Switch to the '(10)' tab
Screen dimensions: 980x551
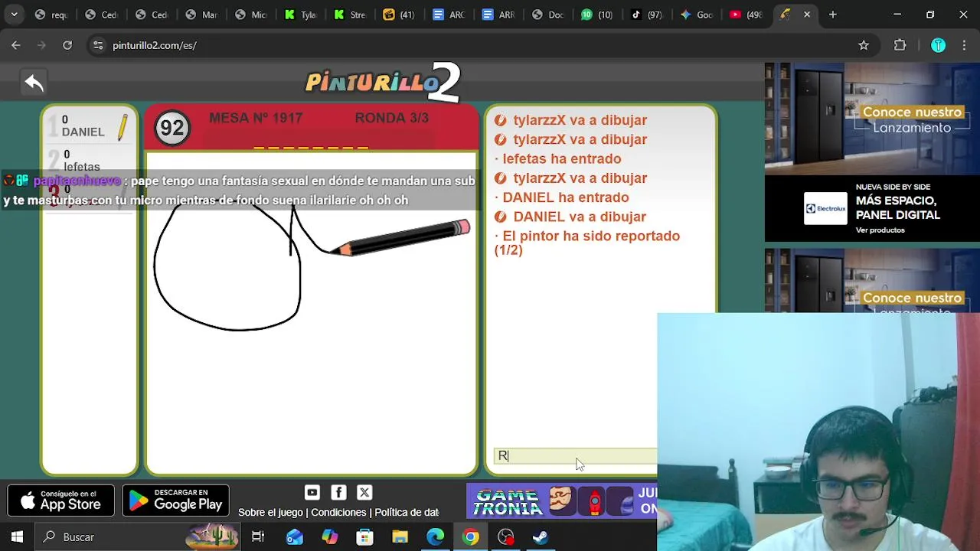click(599, 15)
